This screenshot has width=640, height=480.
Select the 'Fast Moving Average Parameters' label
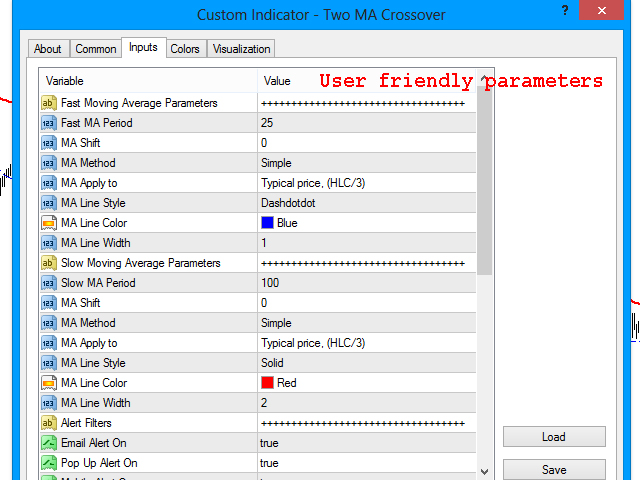[x=139, y=103]
